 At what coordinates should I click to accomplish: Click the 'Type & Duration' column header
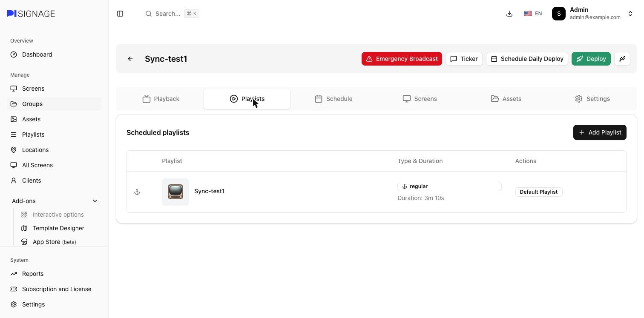(x=420, y=161)
